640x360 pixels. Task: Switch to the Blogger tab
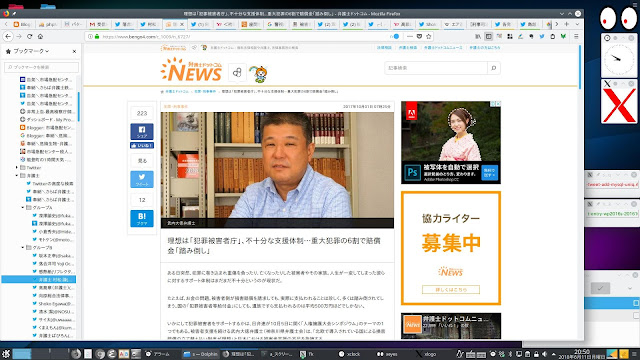[22, 24]
